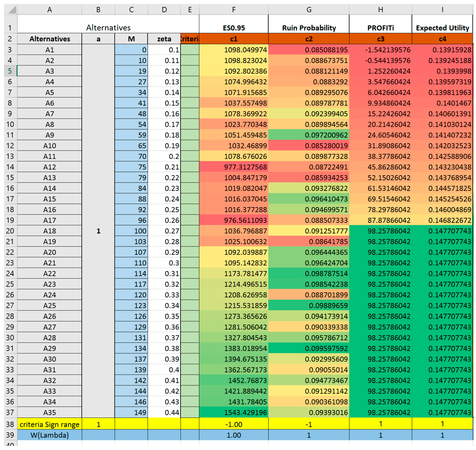Select row 39 header
476x450 pixels.
point(10,435)
